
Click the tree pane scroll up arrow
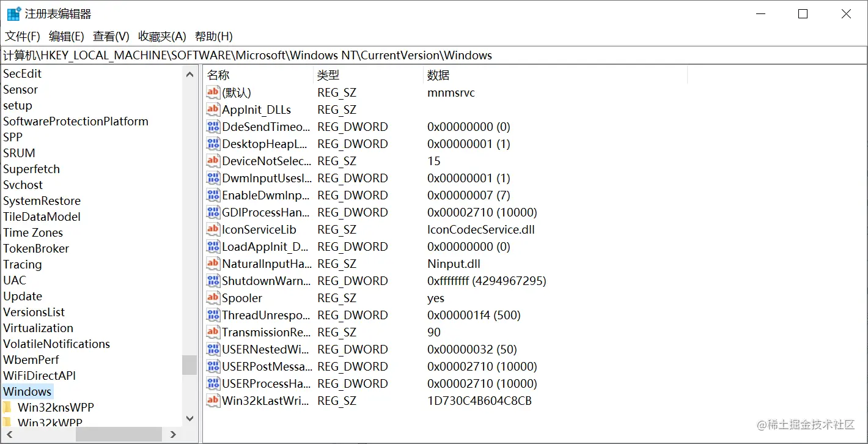189,75
